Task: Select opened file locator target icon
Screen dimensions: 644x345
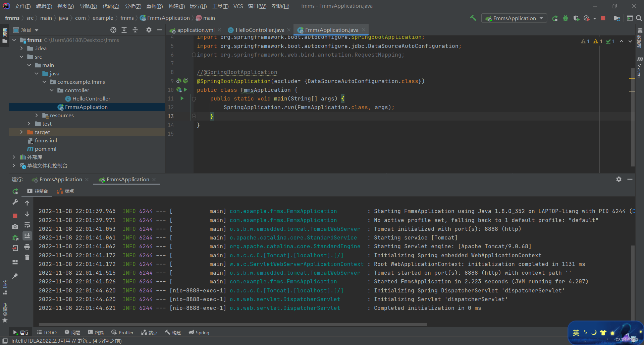Action: (113, 30)
